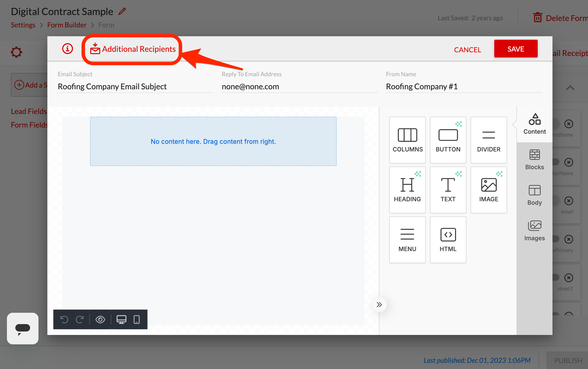588x369 pixels.
Task: Click the Email Subject input field
Action: [135, 87]
